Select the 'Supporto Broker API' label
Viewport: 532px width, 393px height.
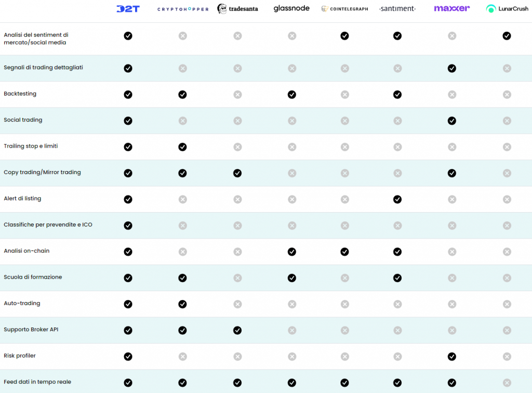point(31,330)
